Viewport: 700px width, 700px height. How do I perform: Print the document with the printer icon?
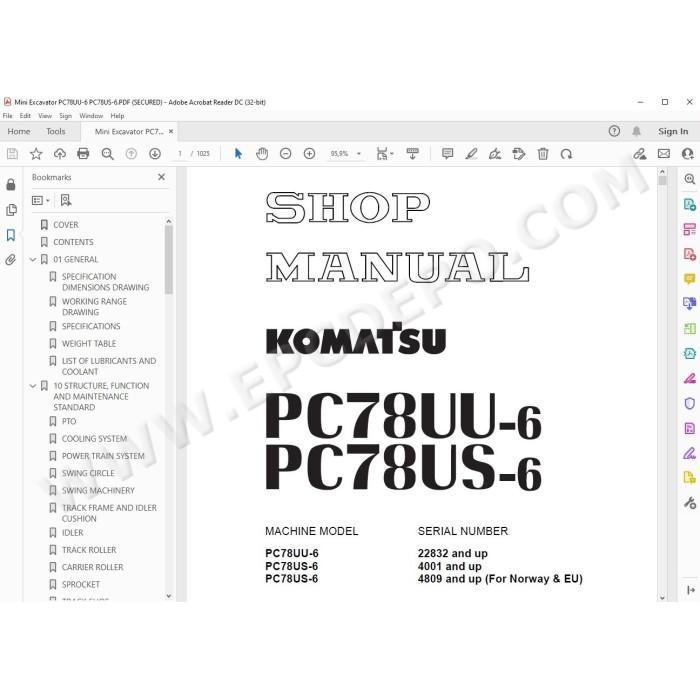tap(83, 154)
